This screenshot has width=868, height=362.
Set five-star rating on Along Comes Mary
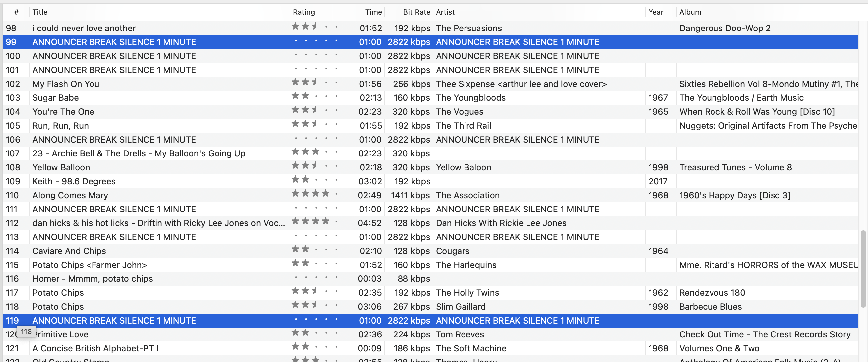click(336, 194)
